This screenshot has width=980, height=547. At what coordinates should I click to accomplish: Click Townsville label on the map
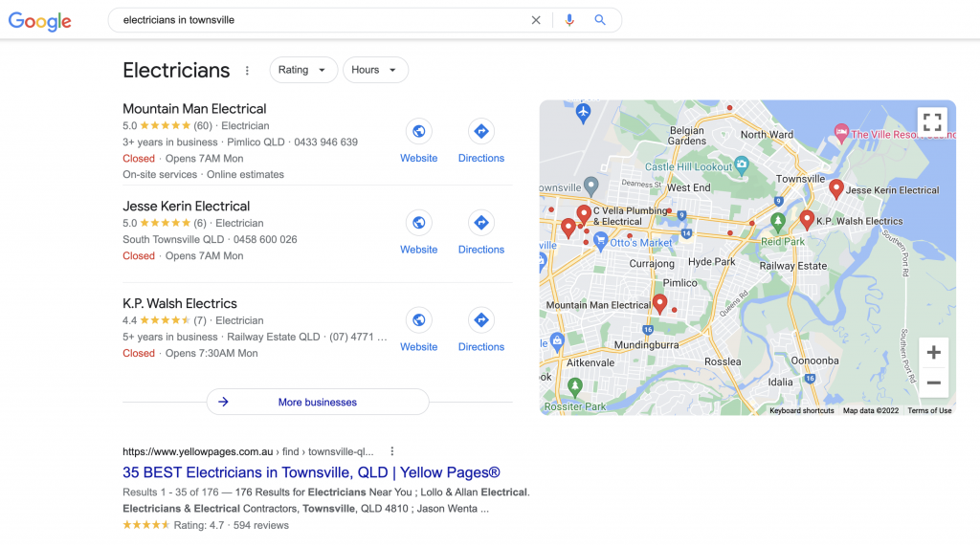pos(800,179)
